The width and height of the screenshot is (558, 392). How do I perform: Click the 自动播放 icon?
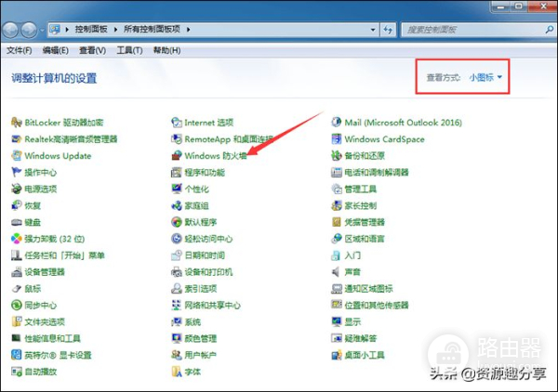[x=17, y=372]
